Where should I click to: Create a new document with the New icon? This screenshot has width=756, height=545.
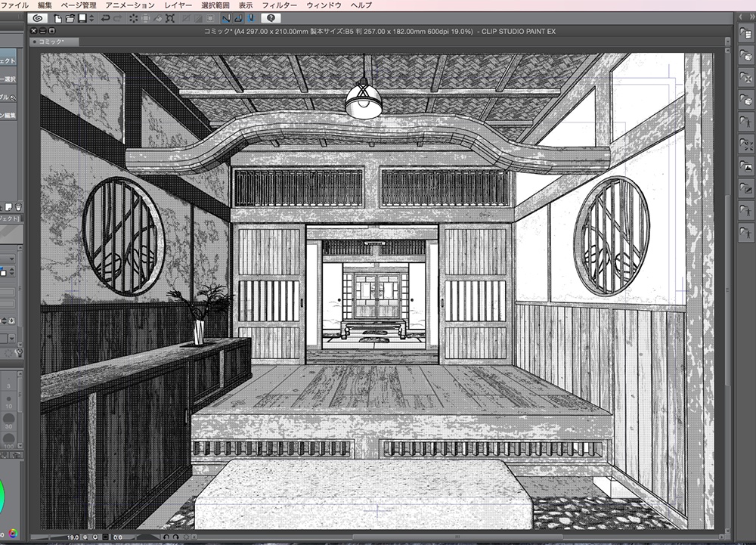57,19
